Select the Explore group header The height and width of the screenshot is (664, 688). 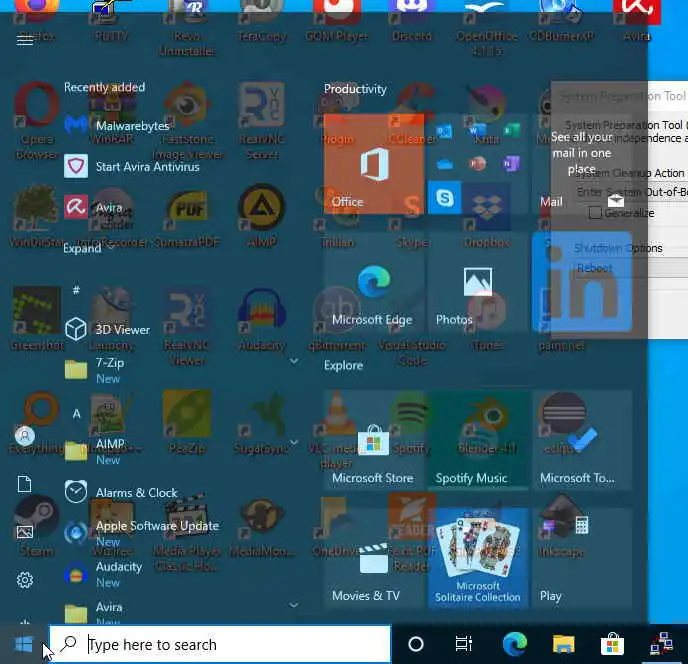343,366
